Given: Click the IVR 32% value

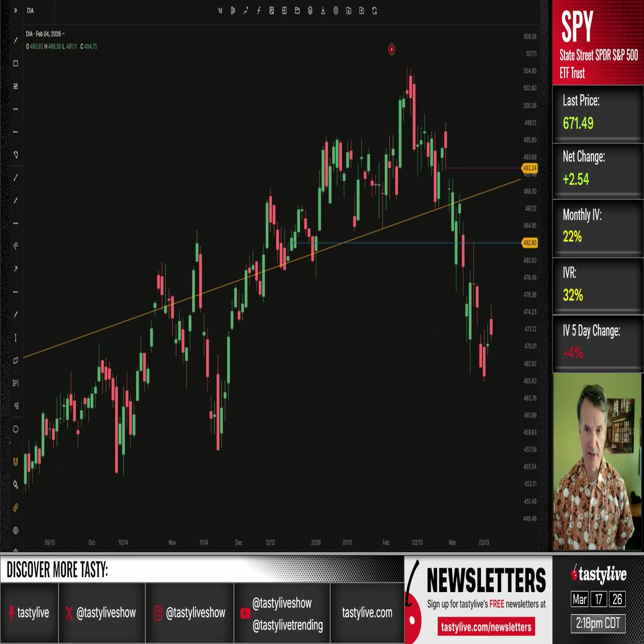Looking at the screenshot, I should tap(573, 295).
